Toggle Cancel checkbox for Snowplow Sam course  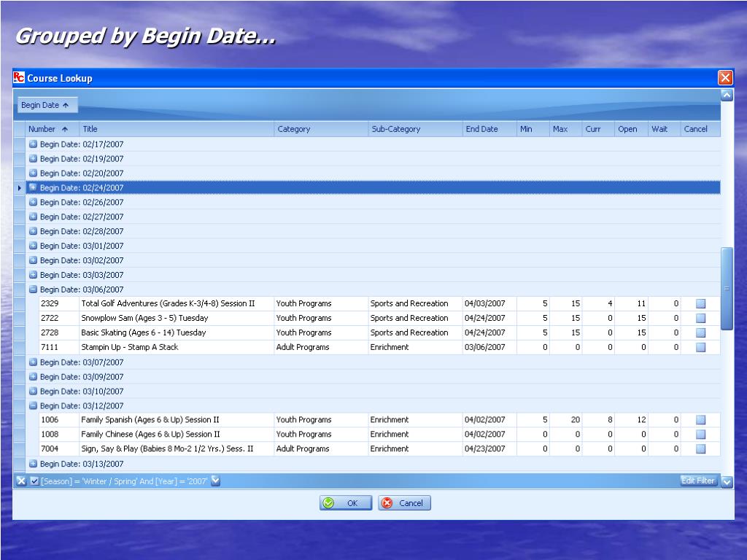pos(700,318)
